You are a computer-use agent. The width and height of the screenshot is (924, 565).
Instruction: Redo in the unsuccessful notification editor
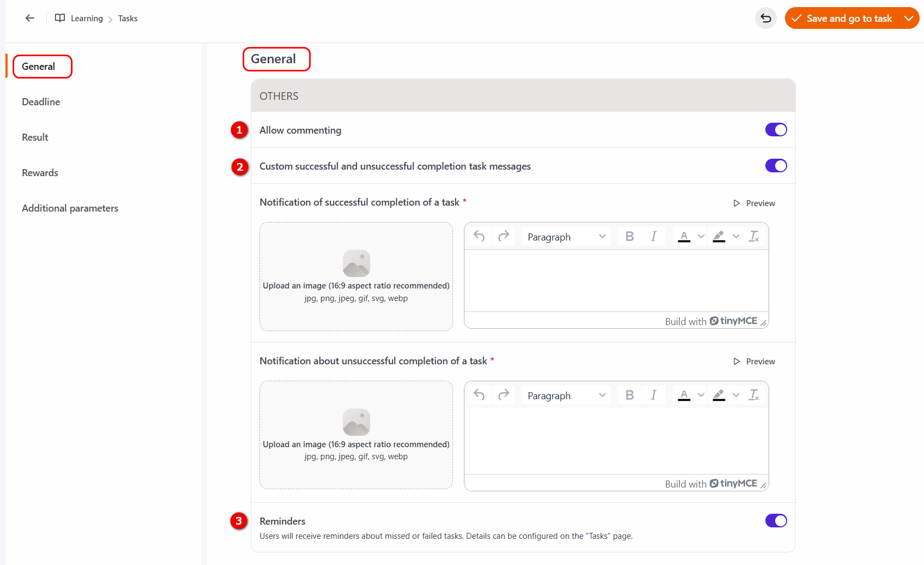[x=503, y=395]
